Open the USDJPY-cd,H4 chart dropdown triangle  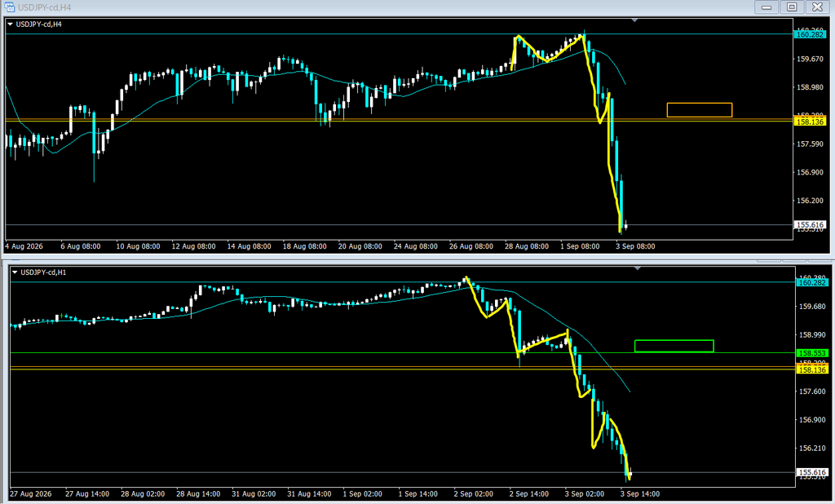click(x=10, y=24)
